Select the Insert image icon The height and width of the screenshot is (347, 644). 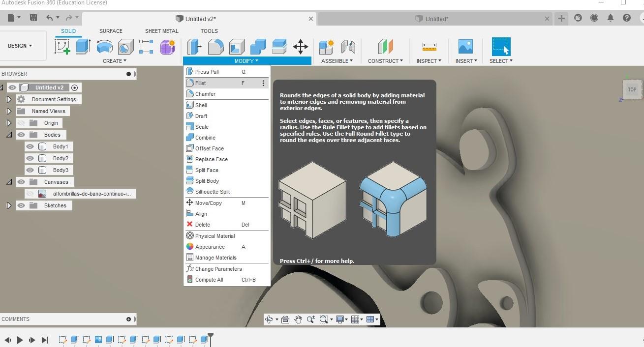(x=465, y=47)
